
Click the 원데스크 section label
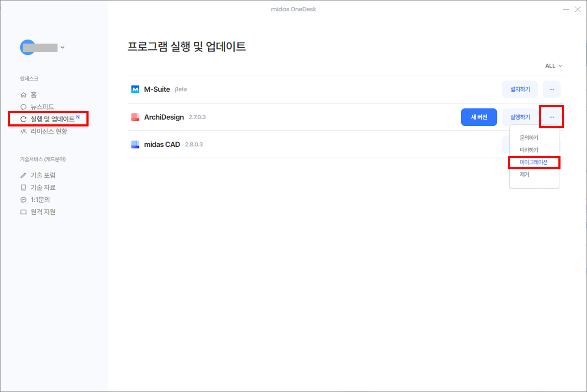(x=29, y=79)
